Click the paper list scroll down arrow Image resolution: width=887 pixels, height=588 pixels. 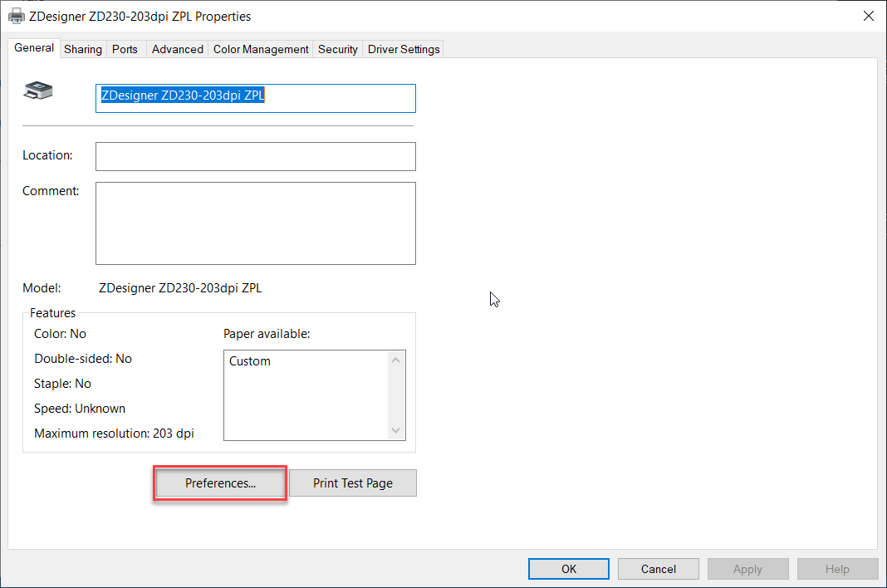[395, 431]
